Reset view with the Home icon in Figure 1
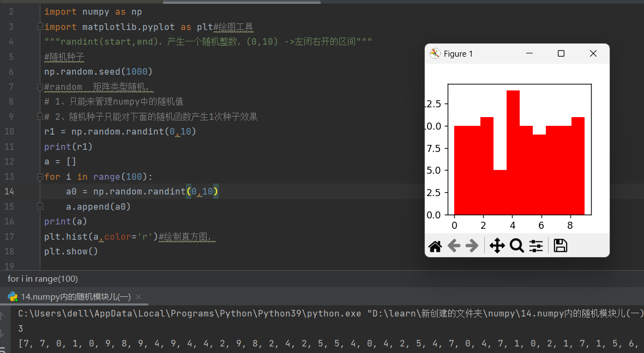Screen dimensions: 644x353 click(x=435, y=246)
